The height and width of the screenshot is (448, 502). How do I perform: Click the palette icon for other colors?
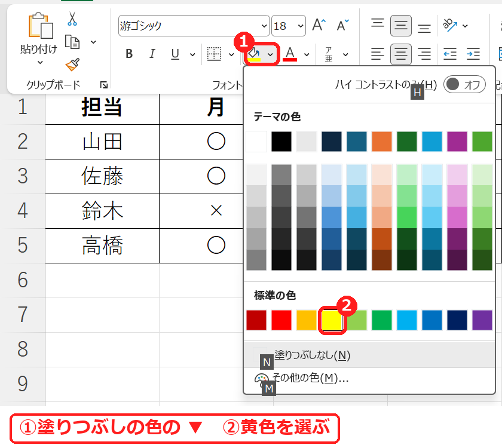[x=261, y=379]
